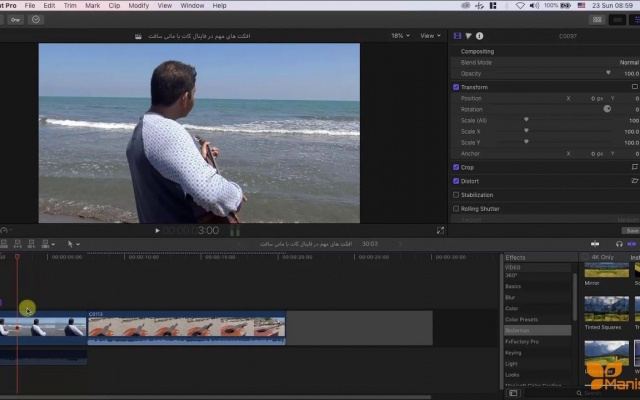This screenshot has height=400, width=640.
Task: Toggle the audio solo headphones icon
Action: 619,244
